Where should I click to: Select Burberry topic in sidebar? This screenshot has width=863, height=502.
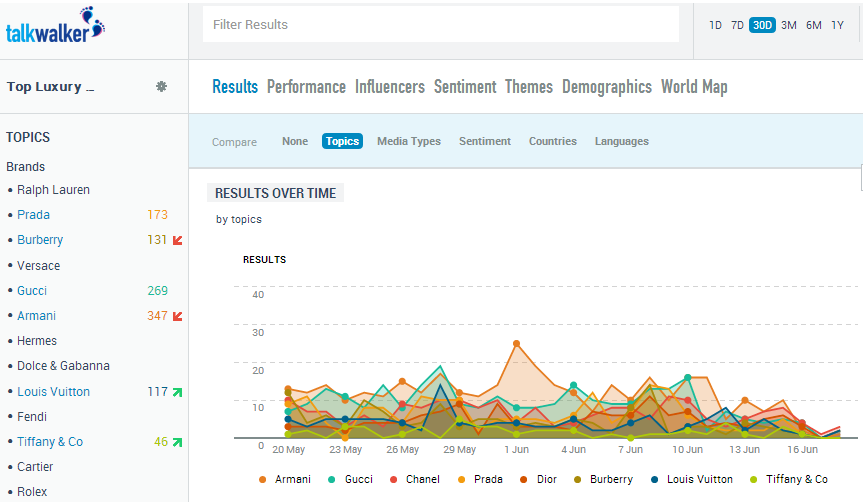click(40, 240)
